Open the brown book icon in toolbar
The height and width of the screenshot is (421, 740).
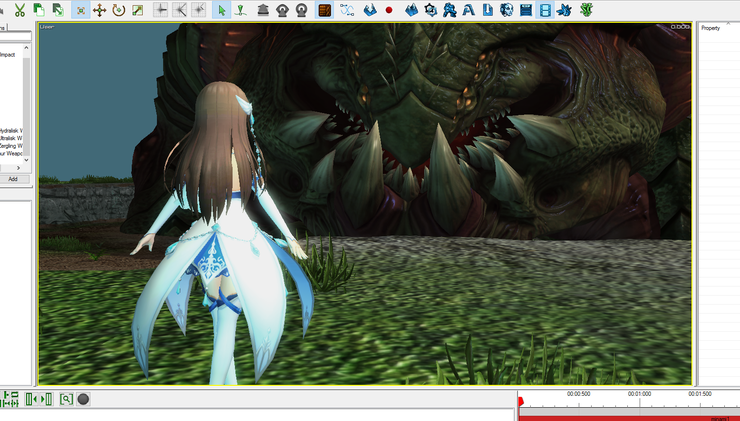point(325,10)
